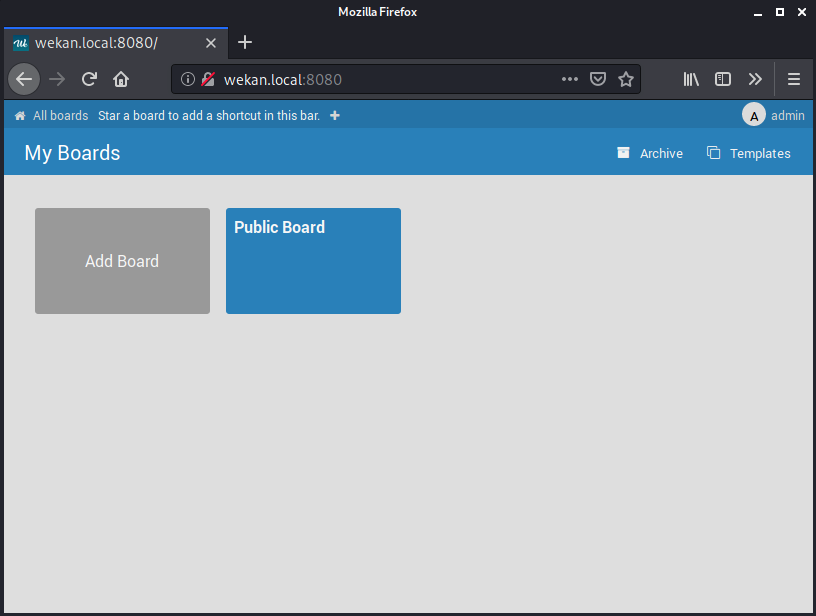Open the page actions ellipsis menu
Screen dimensions: 816x616
(570, 79)
